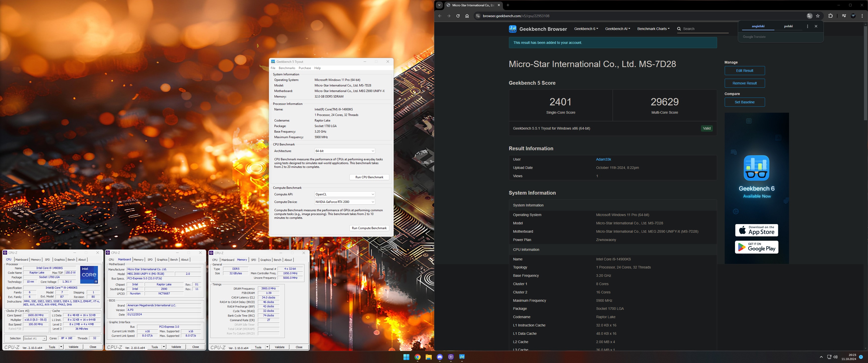Open a new browser tab with plus
Image resolution: width=868 pixels, height=363 pixels.
[x=508, y=5]
